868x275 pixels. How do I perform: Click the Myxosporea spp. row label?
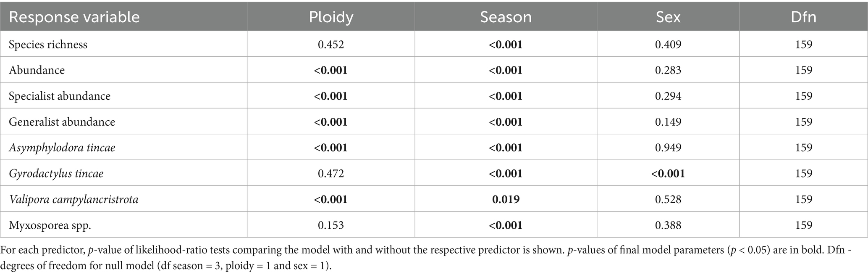click(50, 225)
